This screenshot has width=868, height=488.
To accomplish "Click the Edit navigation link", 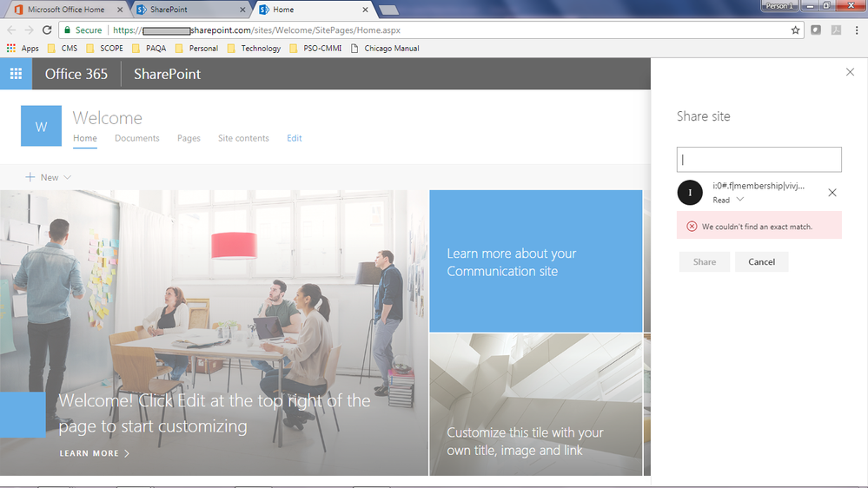I will click(294, 138).
